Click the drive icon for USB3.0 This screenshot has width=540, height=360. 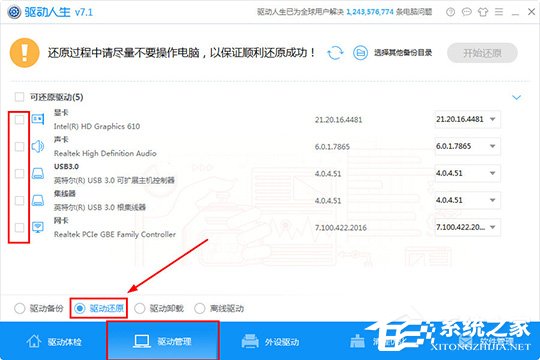tap(38, 173)
